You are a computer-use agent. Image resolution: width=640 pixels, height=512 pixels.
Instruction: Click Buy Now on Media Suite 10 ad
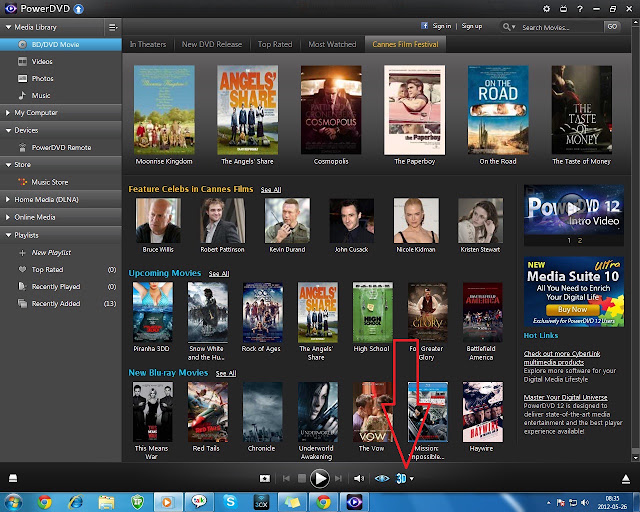point(573,309)
